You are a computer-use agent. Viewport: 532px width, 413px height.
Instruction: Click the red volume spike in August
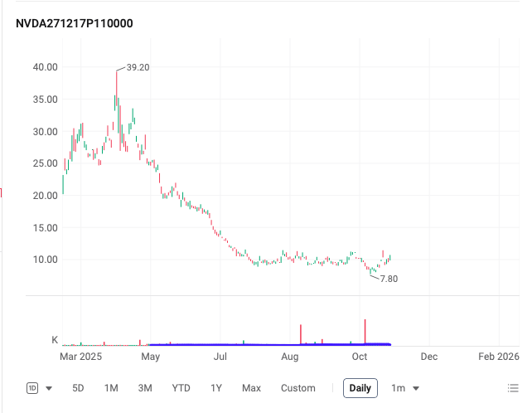coord(301,333)
